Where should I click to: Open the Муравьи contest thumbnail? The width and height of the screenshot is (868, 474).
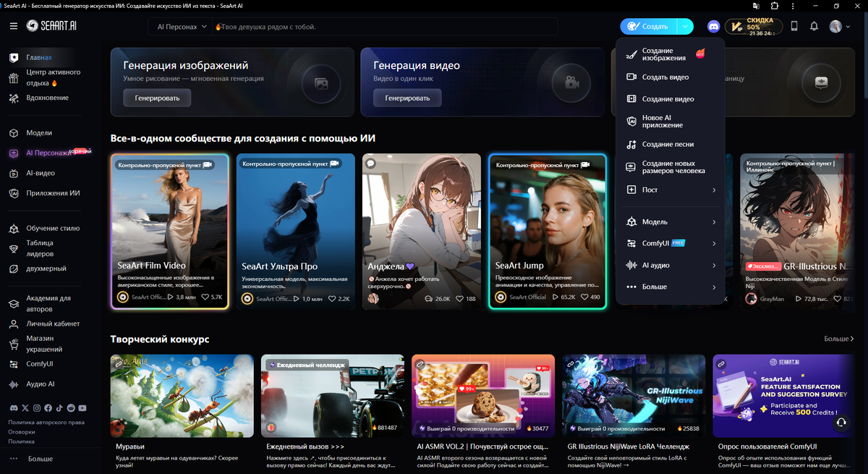pyautogui.click(x=182, y=396)
